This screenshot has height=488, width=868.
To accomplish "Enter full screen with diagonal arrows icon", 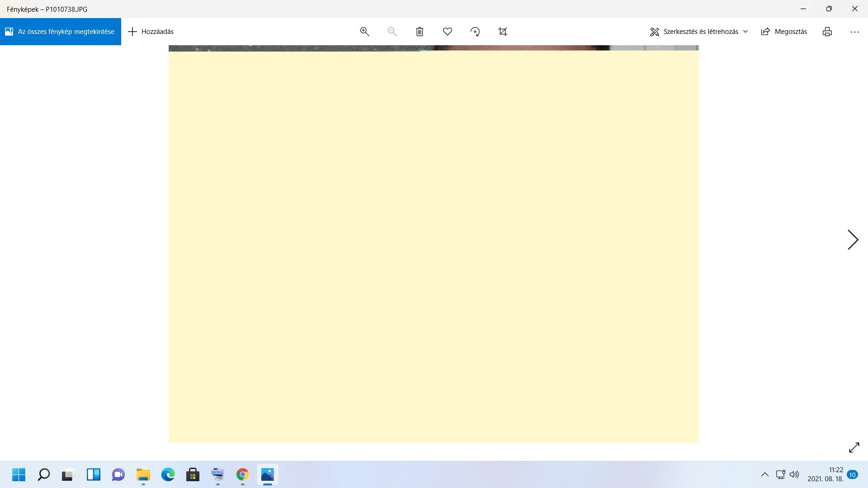I will click(854, 447).
